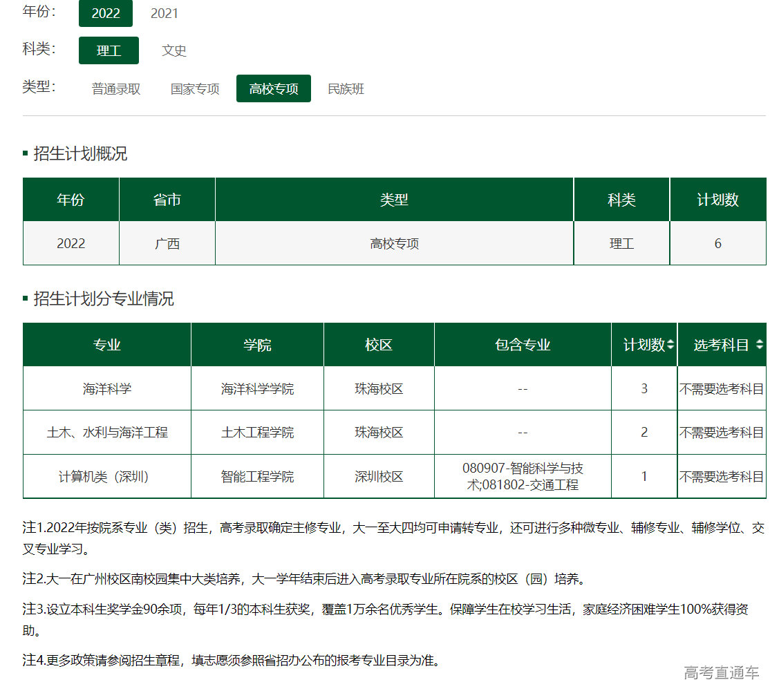Select the 海洋科学 major row
The image size is (779, 700).
(107, 389)
